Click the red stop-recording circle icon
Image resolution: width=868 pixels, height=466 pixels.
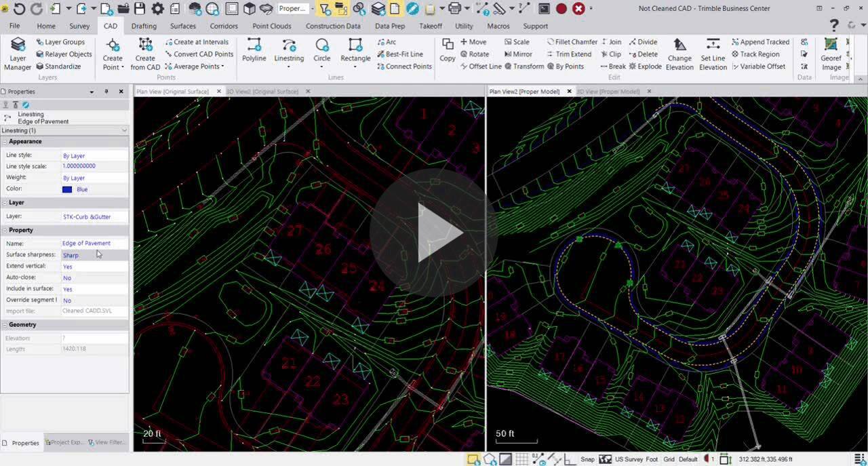coord(561,9)
